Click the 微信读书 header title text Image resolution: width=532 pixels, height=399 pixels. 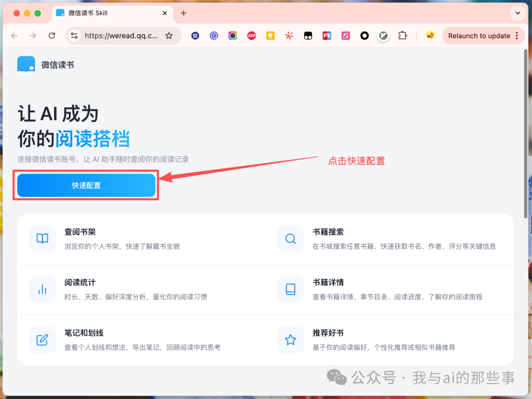[x=58, y=65]
